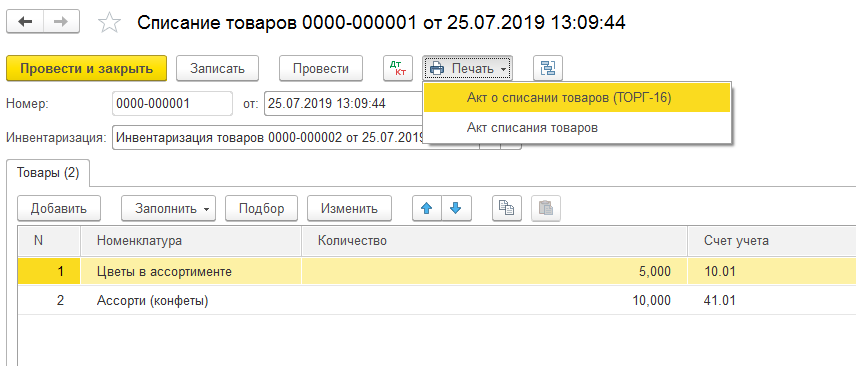The image size is (856, 366).
Task: Sort by the Количество column header
Action: click(x=494, y=241)
